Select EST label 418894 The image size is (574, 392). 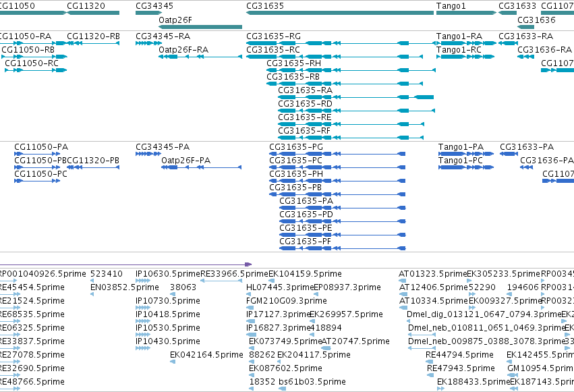click(x=326, y=328)
